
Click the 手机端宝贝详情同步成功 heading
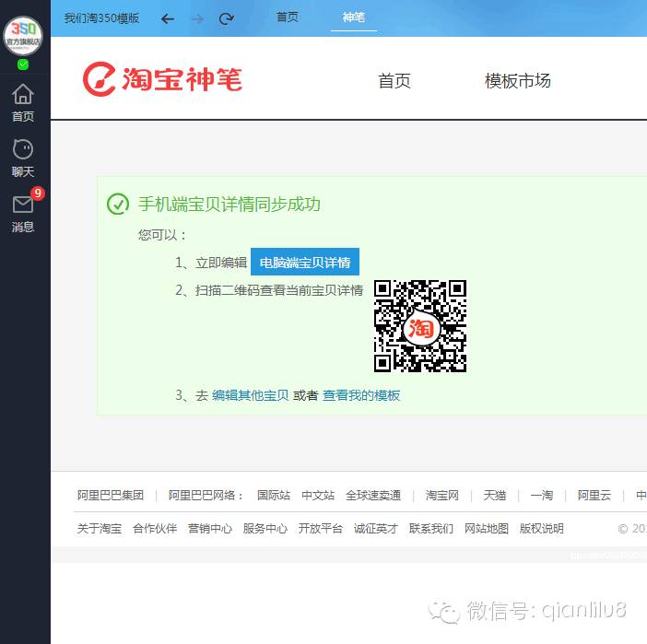pos(229,205)
